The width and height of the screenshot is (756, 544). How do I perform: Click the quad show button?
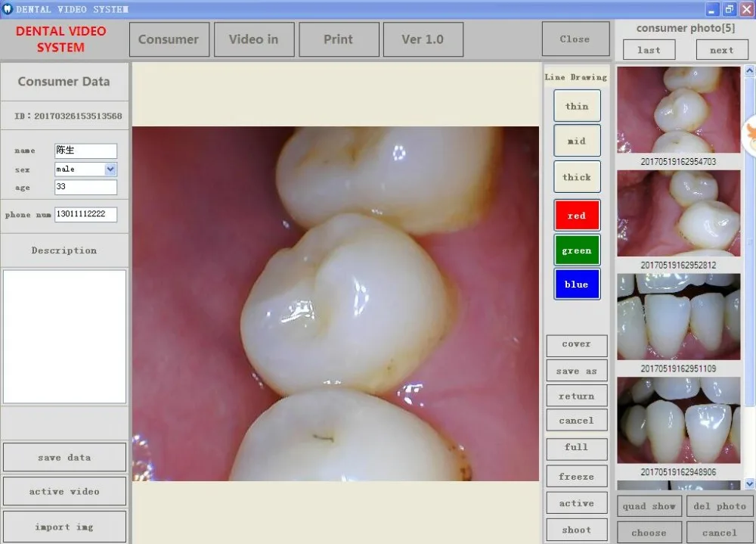pos(649,506)
